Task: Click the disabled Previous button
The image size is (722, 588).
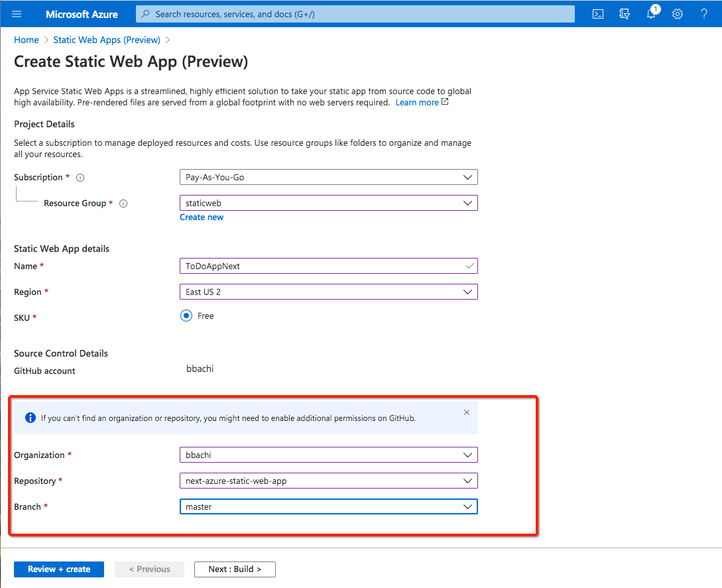Action: (150, 569)
